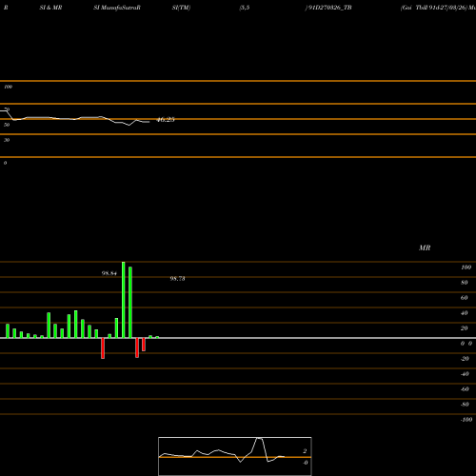Click the RSI value label 46.25

point(166,120)
